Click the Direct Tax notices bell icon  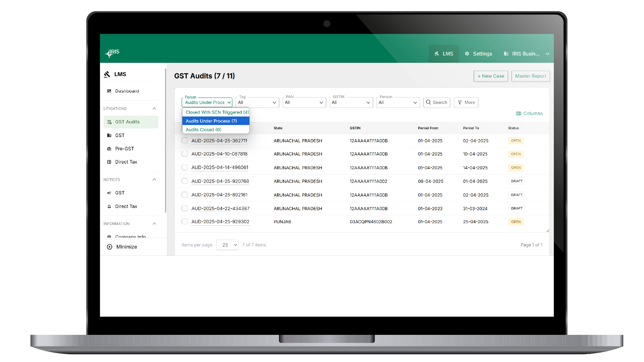[x=109, y=206]
